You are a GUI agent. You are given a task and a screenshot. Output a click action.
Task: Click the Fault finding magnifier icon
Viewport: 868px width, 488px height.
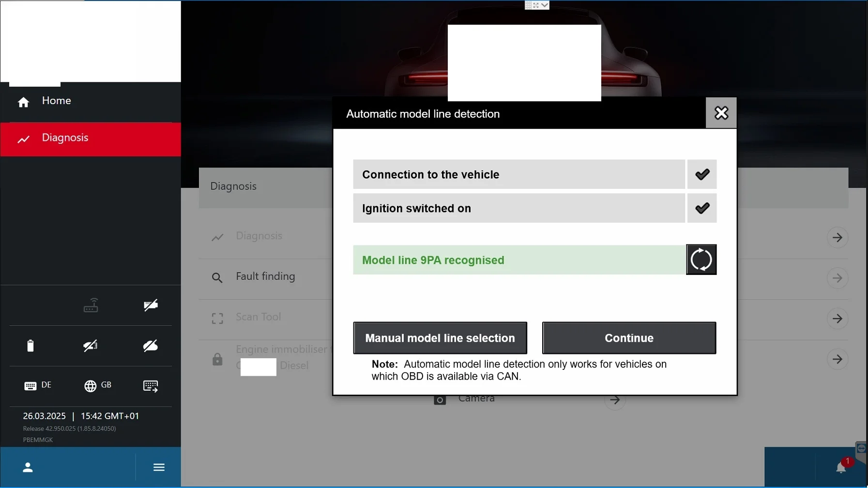(x=217, y=278)
